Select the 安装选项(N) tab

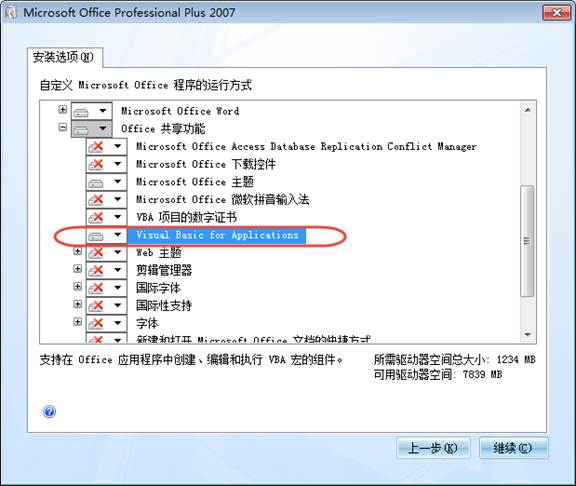tap(64, 57)
